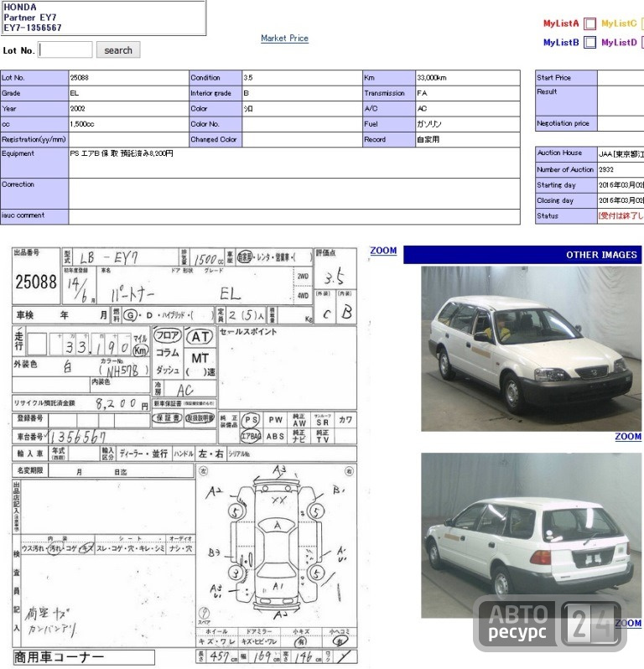Click the Negotiation price label cell
Viewport: 644px width, 669px height.
coord(566,123)
